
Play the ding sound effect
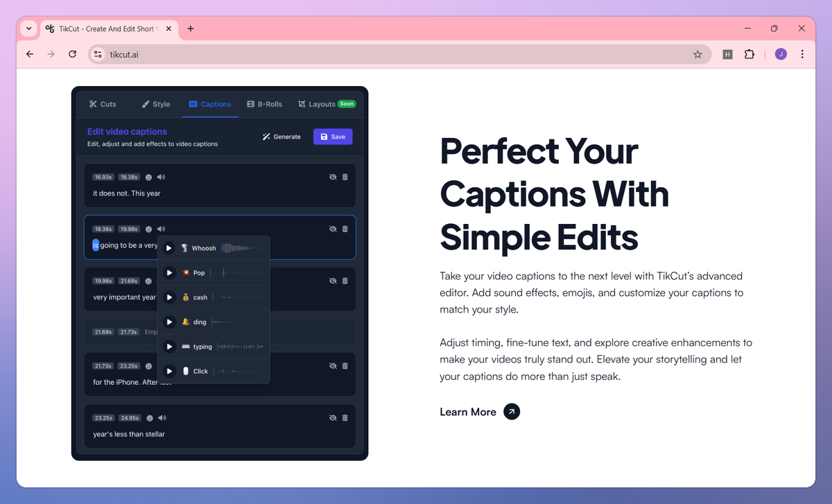(169, 322)
